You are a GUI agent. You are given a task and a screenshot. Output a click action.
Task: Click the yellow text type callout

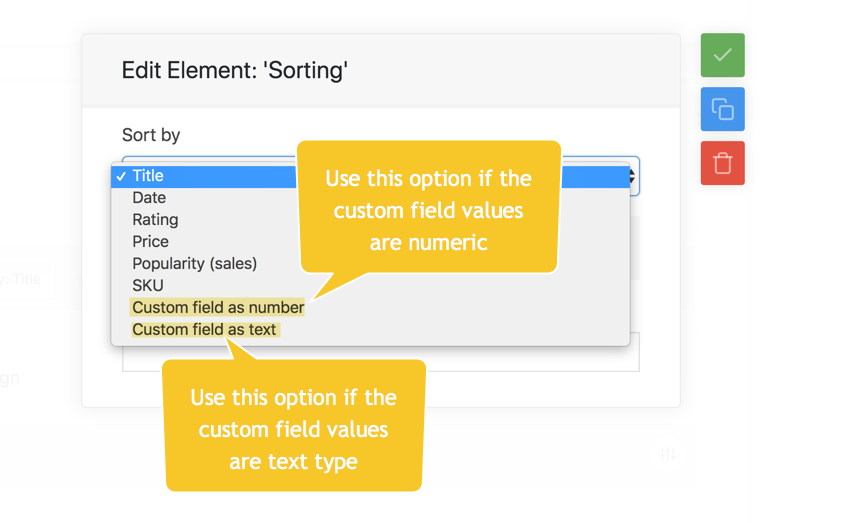[294, 428]
